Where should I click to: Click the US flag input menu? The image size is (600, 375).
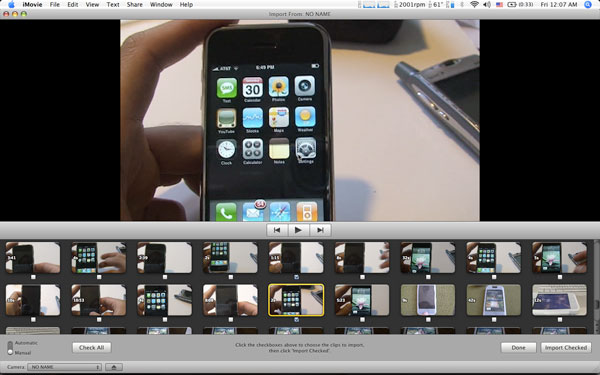coord(499,5)
